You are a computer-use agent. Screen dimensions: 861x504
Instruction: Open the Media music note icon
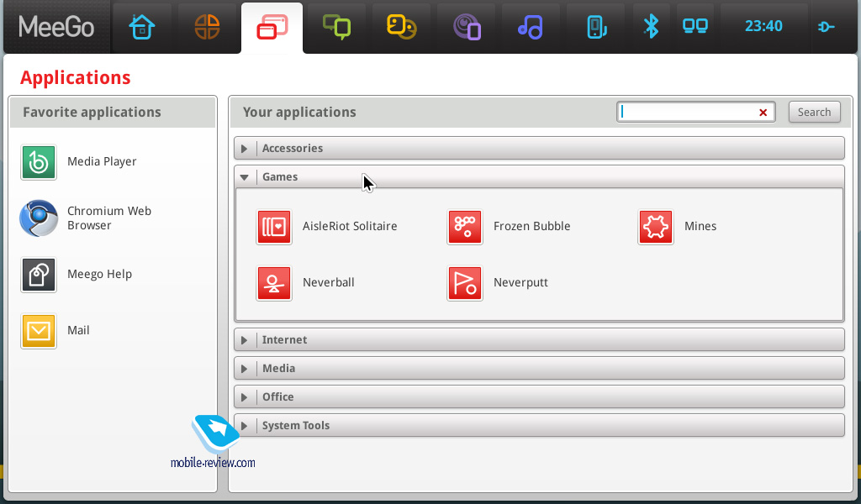pyautogui.click(x=531, y=27)
